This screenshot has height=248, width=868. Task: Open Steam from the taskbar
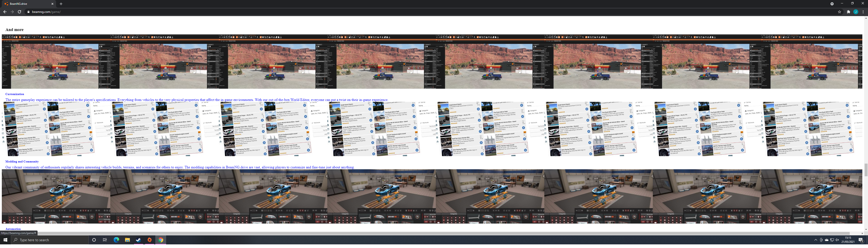(139, 240)
